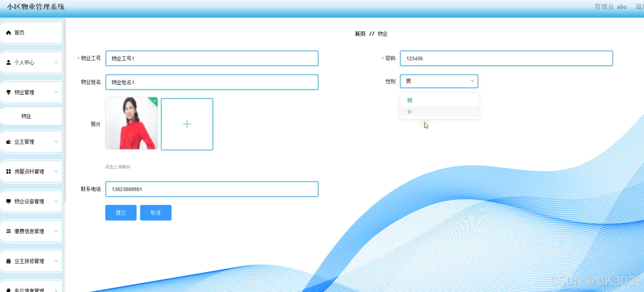
Task: Click the plus icon to upload photo
Action: point(187,124)
